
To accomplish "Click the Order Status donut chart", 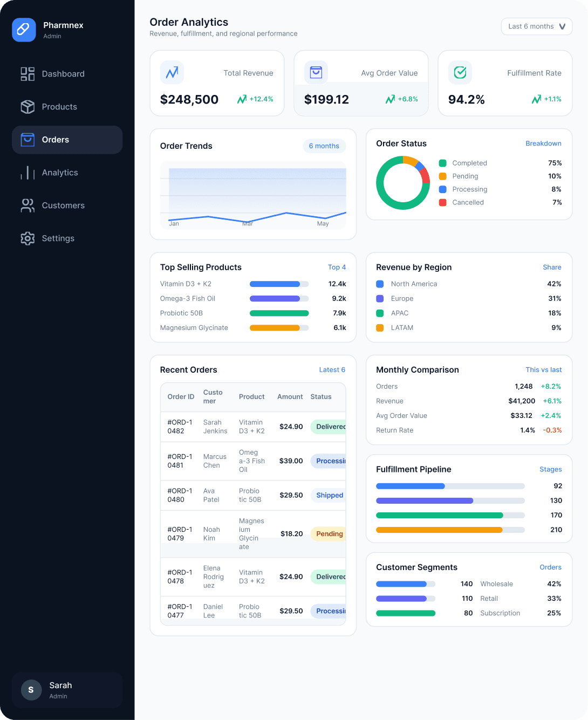I will click(403, 183).
